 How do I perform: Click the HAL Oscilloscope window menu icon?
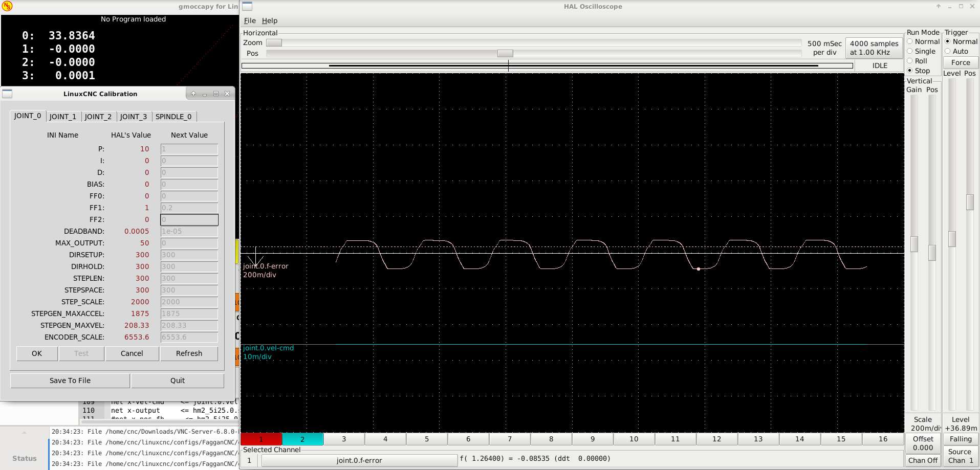[x=247, y=6]
